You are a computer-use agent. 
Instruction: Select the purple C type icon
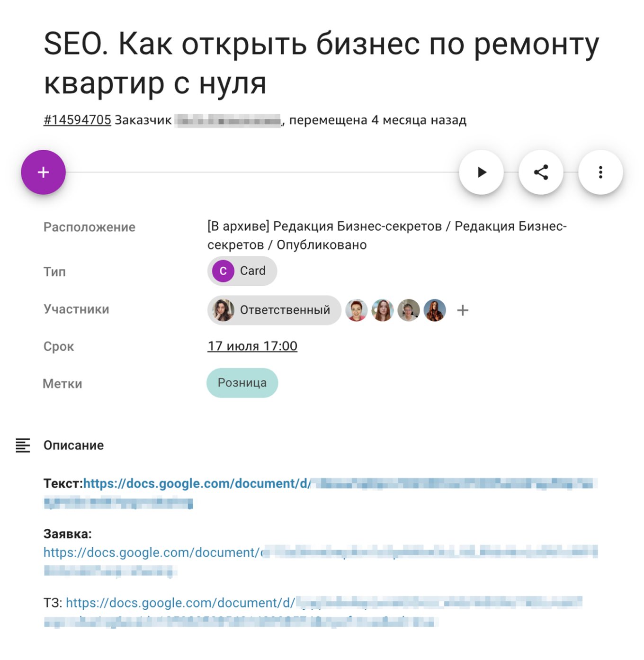coord(223,271)
